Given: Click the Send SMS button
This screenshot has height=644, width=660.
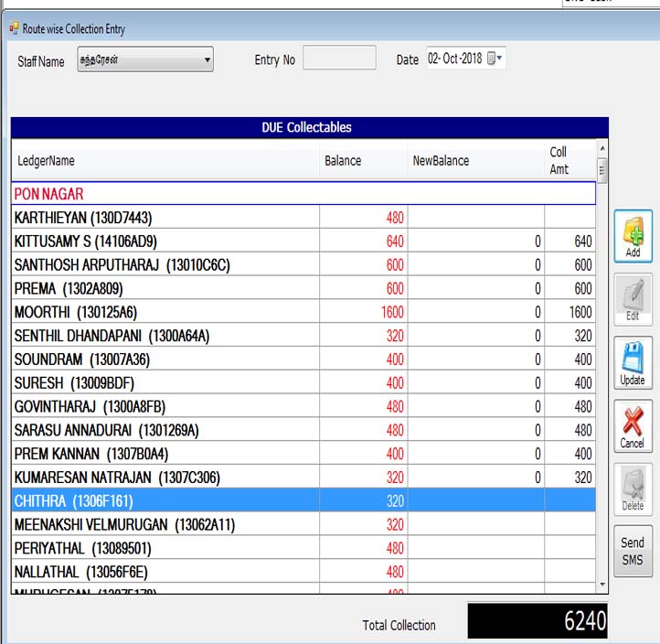Looking at the screenshot, I should [633, 551].
